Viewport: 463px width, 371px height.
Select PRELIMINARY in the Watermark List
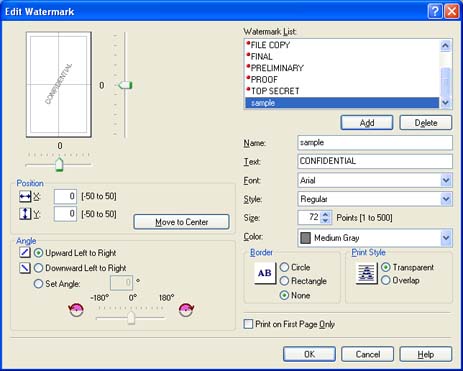342,68
